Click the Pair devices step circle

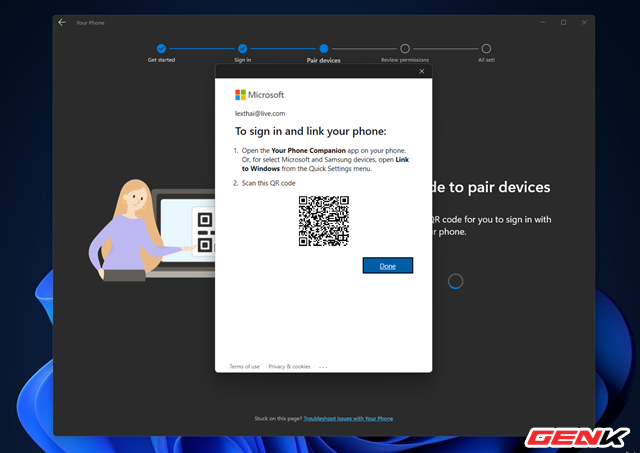(324, 49)
